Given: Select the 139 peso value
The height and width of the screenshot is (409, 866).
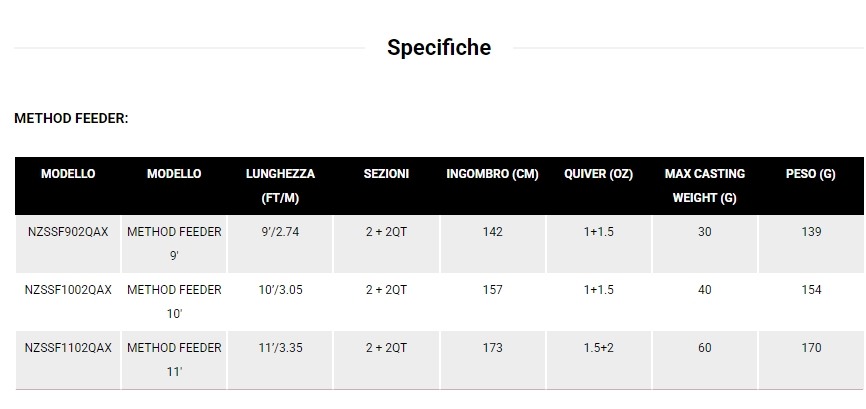Looking at the screenshot, I should 810,232.
